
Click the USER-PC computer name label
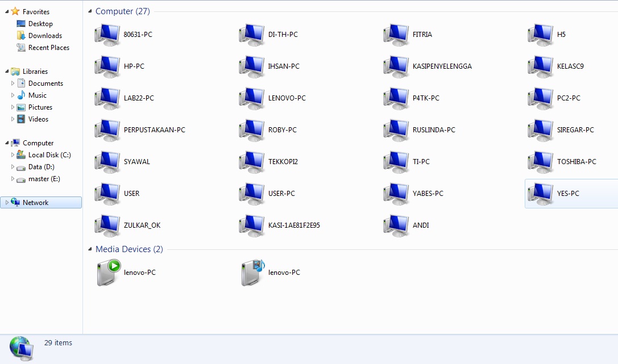(x=281, y=194)
